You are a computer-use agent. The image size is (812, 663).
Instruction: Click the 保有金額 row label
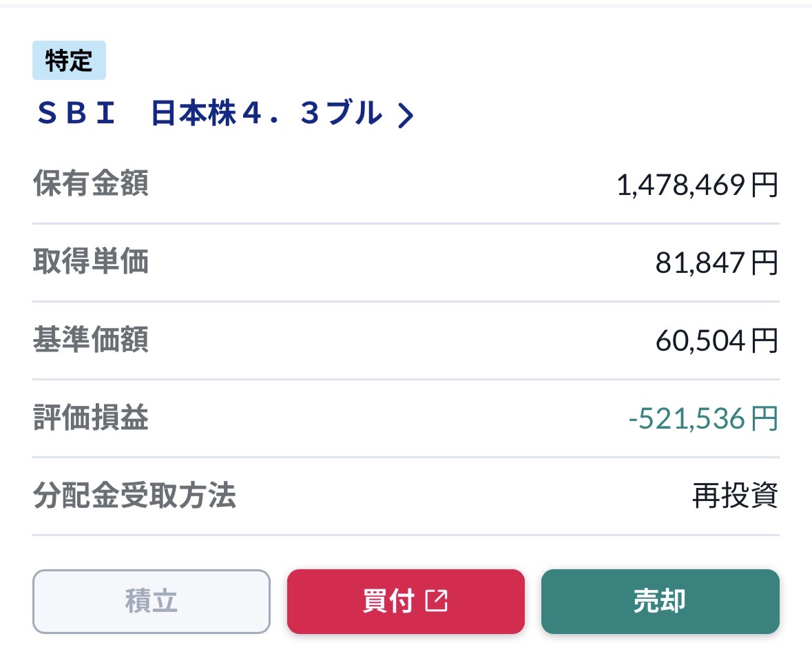point(91,183)
